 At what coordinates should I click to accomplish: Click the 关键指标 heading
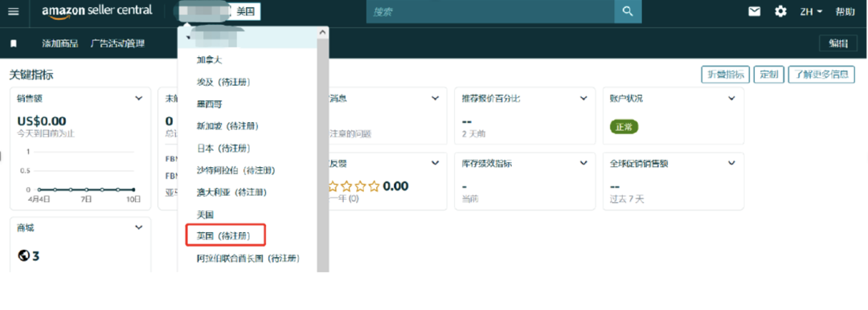click(31, 75)
